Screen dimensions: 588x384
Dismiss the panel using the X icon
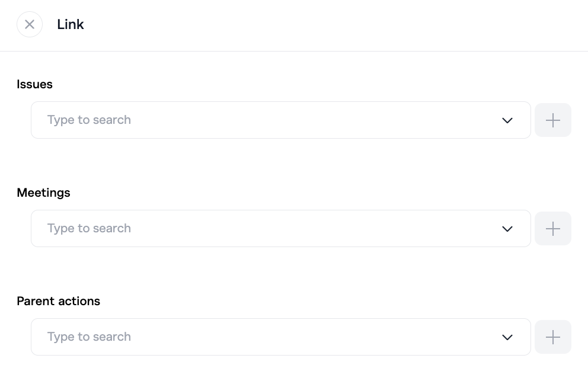coord(30,24)
